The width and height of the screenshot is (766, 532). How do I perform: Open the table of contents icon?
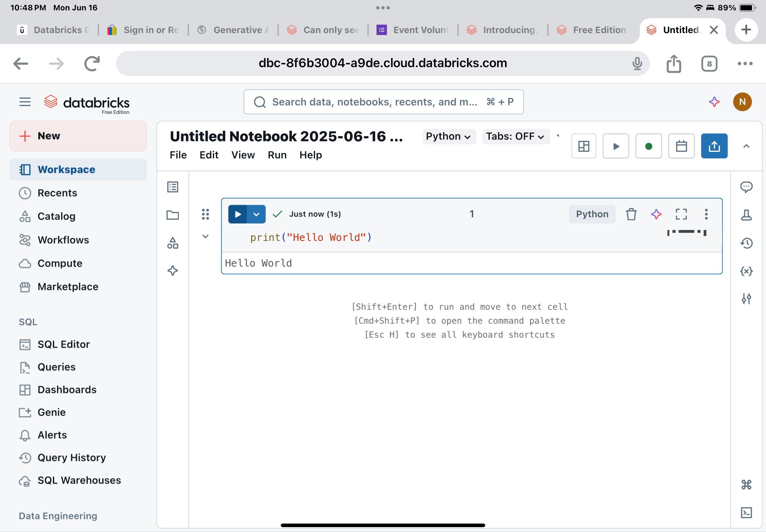[173, 187]
